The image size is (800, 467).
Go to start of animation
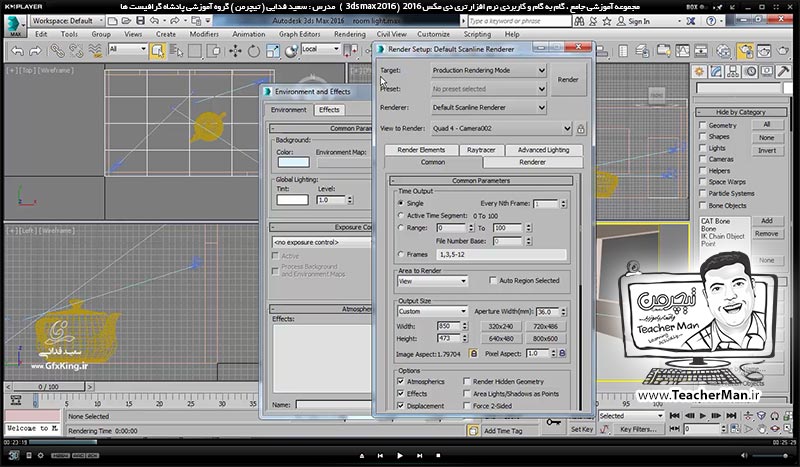[x=674, y=416]
